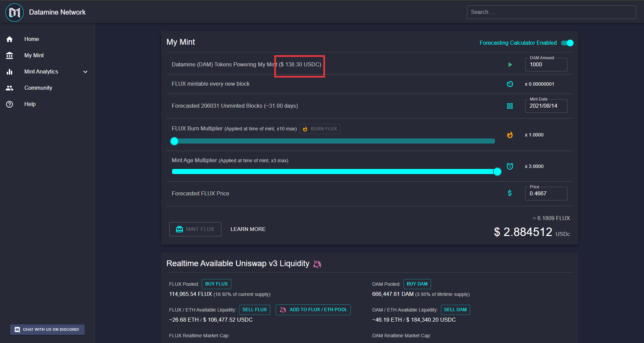Click the Forecasting Calculator Enabled label
Screen dimensions: 644x343
(x=518, y=43)
